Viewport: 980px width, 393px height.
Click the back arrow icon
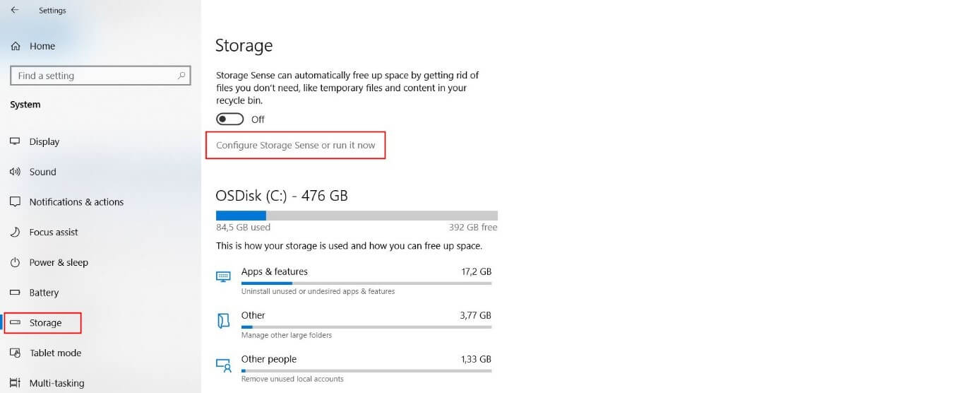click(x=14, y=11)
